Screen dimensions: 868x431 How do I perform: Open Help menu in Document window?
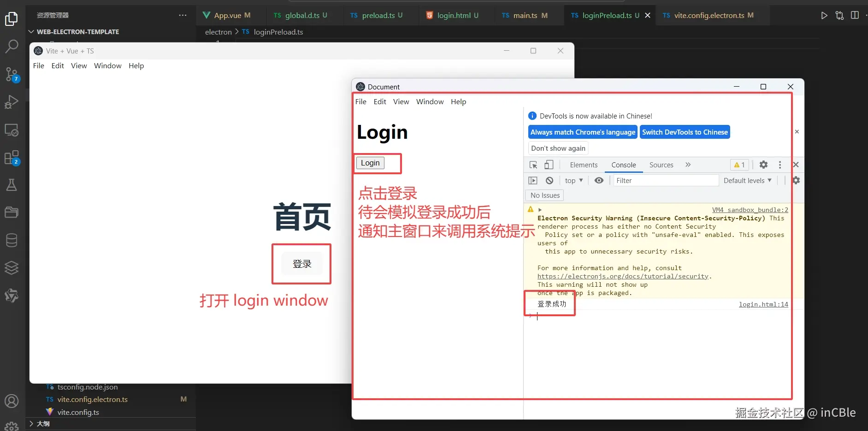[458, 101]
